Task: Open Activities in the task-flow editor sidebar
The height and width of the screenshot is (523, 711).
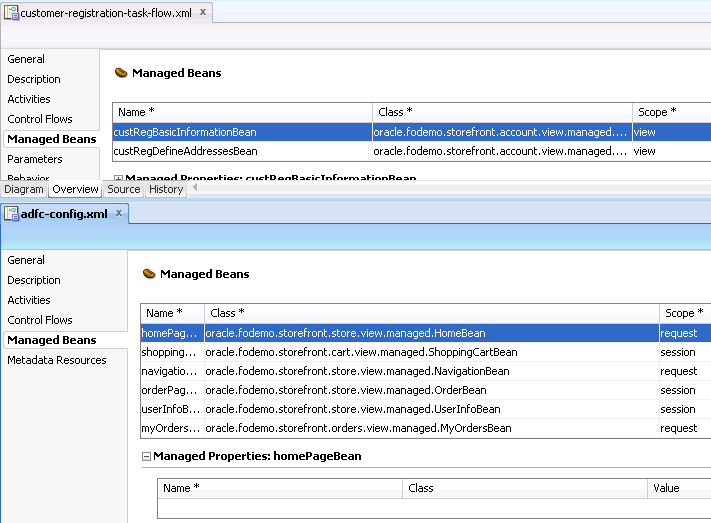Action: tap(29, 99)
